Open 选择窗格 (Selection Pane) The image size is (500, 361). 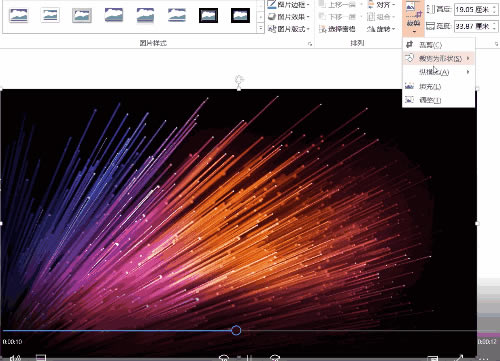[x=337, y=29]
